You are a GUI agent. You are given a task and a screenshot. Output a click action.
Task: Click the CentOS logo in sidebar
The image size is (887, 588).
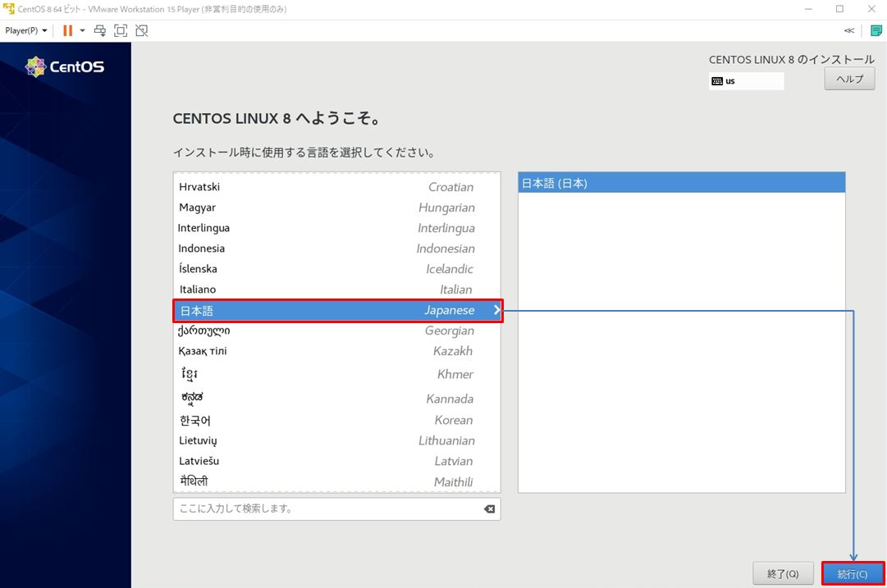pos(65,66)
